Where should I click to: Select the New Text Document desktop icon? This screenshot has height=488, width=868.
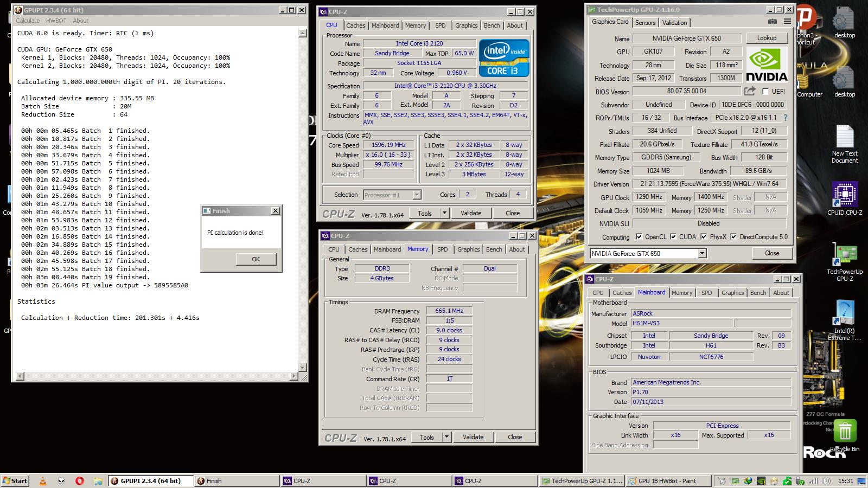tap(845, 144)
